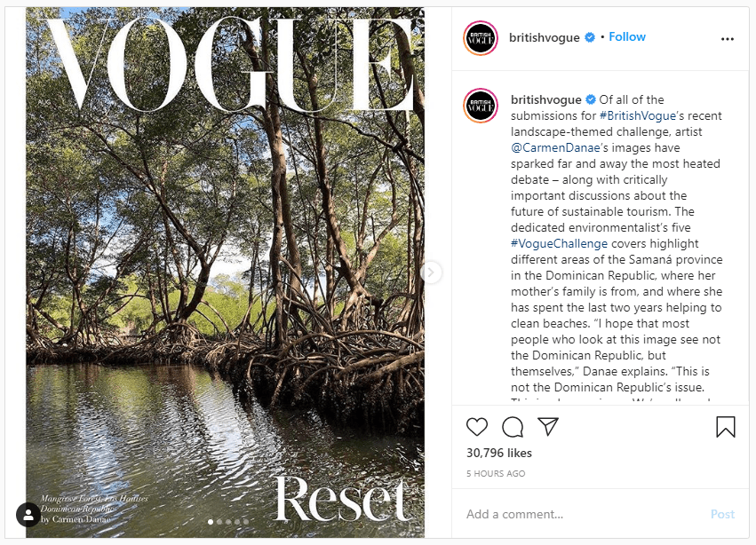
Task: Click the VOGUE cover image
Action: (x=227, y=266)
